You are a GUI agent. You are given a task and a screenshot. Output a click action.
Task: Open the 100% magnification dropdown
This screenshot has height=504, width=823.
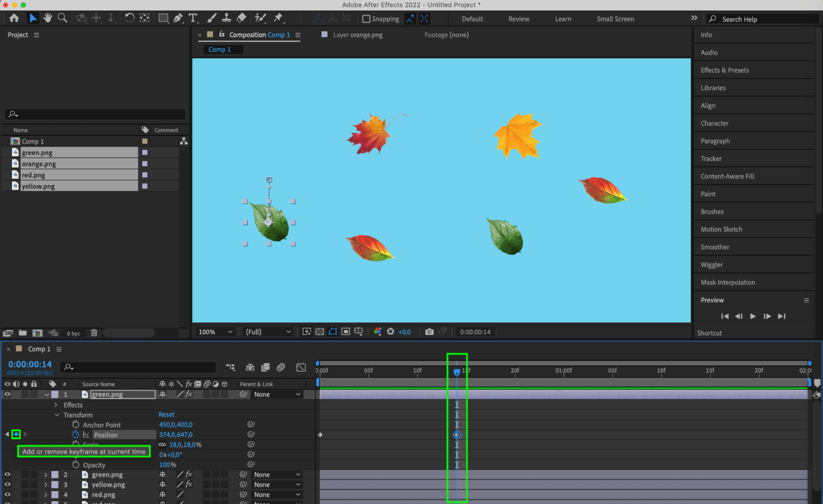[215, 332]
